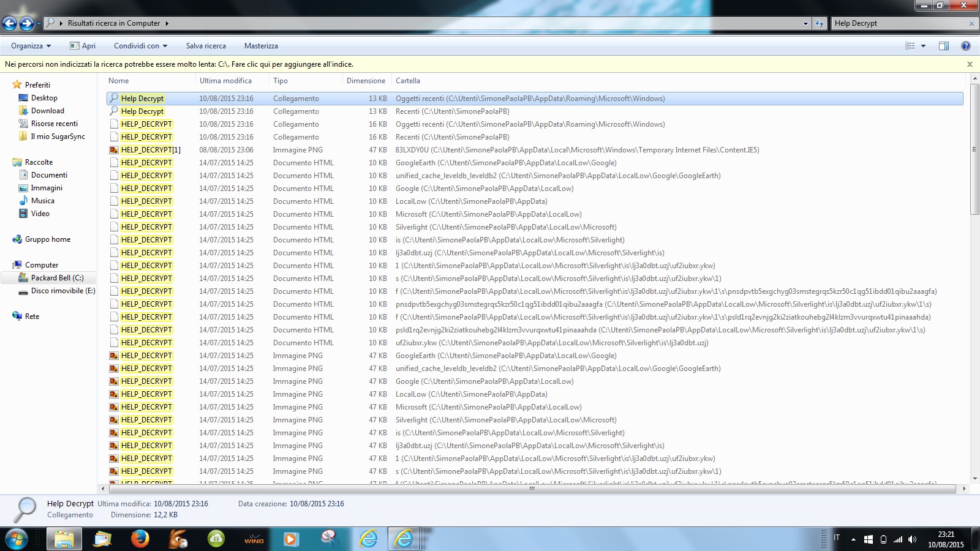Open the Wind app in the taskbar
This screenshot has height=551, width=980.
[254, 539]
